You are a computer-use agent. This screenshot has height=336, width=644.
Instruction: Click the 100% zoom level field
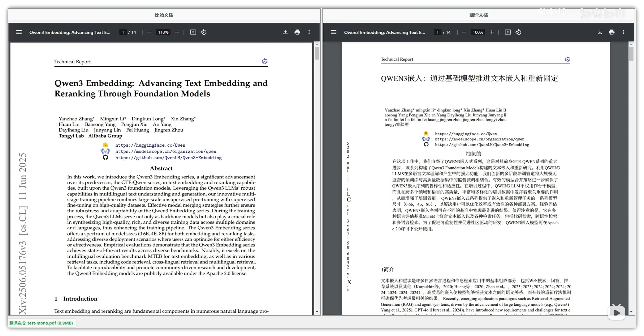click(x=477, y=32)
